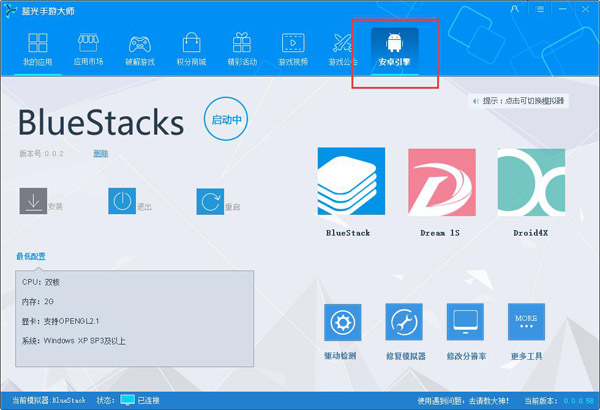The image size is (600, 410).
Task: Open 驱动检测 gear tool
Action: (x=342, y=322)
